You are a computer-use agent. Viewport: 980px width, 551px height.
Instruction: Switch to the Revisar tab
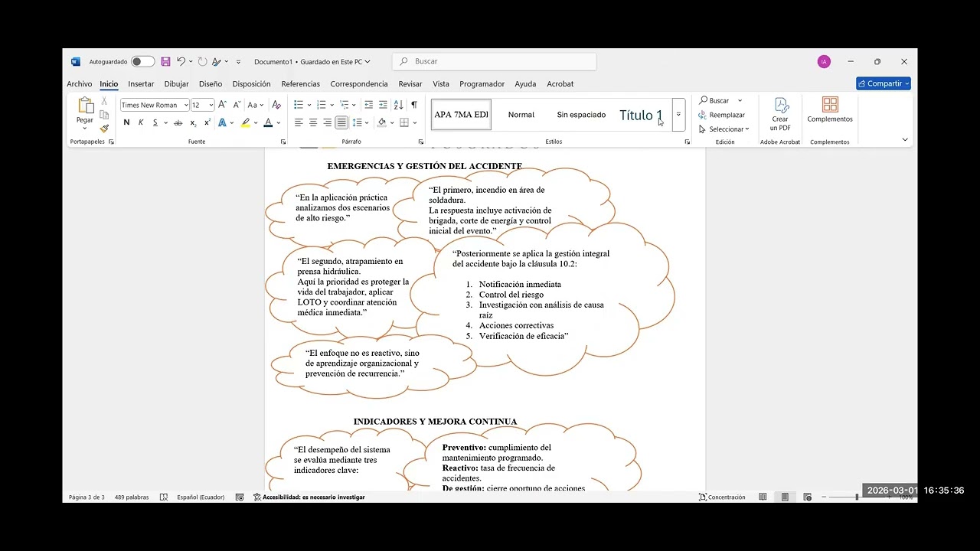(x=410, y=84)
